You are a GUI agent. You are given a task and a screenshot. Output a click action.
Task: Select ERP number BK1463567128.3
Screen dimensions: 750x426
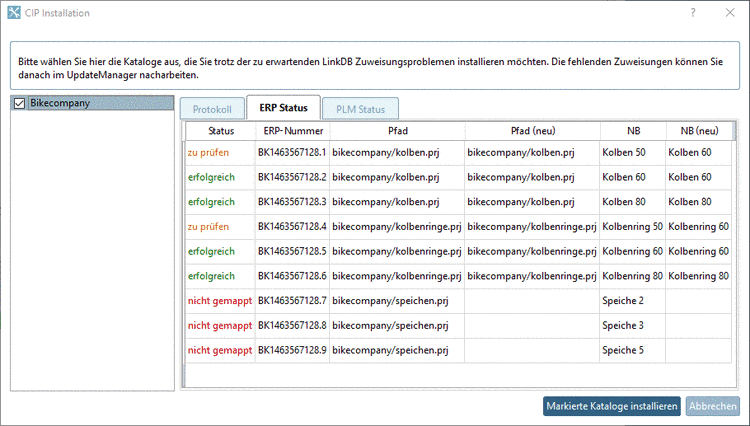[293, 202]
